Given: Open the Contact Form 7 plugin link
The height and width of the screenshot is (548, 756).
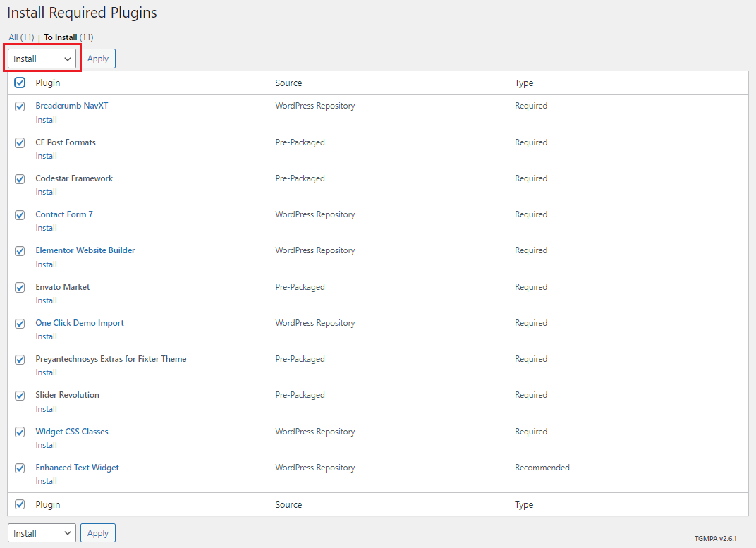Looking at the screenshot, I should 64,214.
